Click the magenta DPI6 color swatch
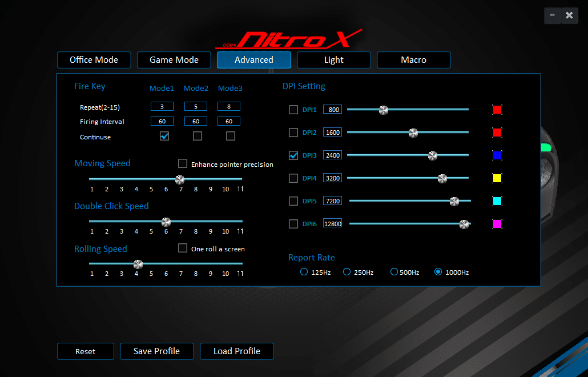588x377 pixels. coord(497,224)
